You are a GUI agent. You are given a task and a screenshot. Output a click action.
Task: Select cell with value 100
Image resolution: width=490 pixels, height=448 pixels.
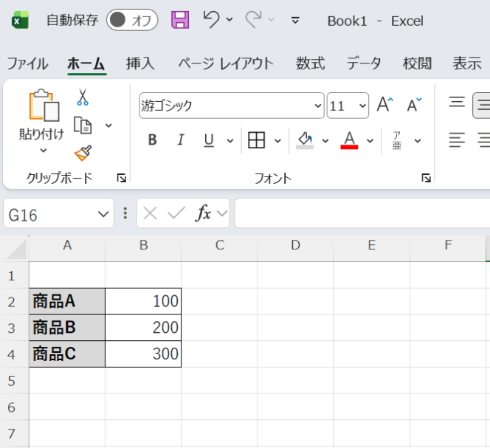(143, 302)
